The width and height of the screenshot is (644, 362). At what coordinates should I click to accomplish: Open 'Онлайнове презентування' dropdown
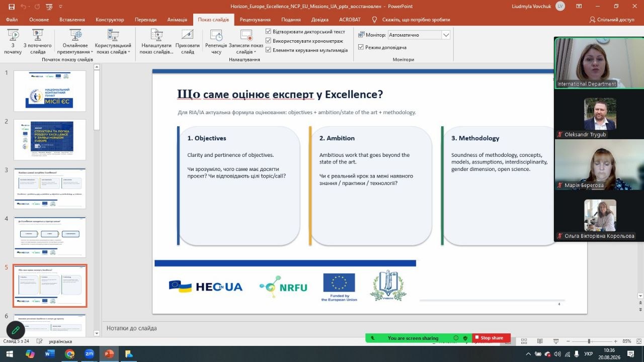tap(75, 41)
